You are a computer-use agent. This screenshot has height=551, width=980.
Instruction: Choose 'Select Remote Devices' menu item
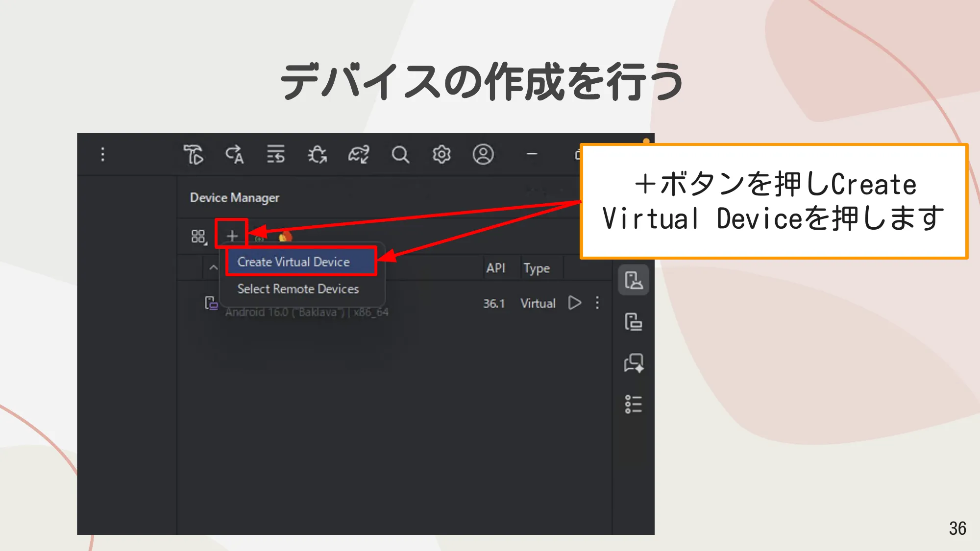pyautogui.click(x=297, y=289)
